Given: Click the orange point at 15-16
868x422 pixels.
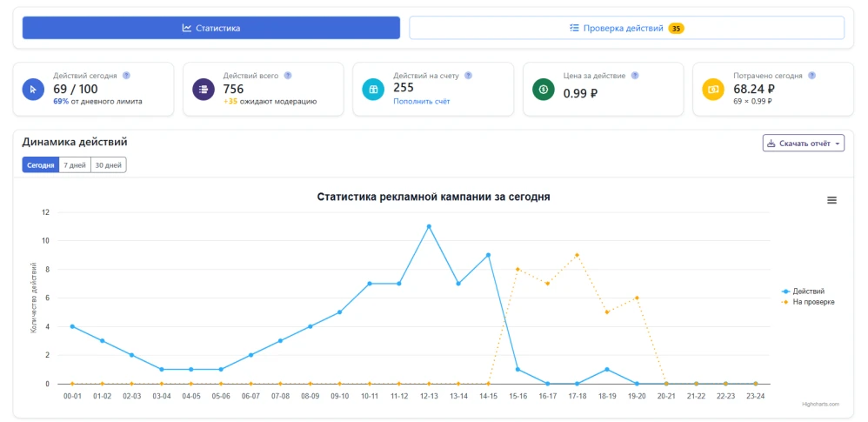Looking at the screenshot, I should [517, 269].
